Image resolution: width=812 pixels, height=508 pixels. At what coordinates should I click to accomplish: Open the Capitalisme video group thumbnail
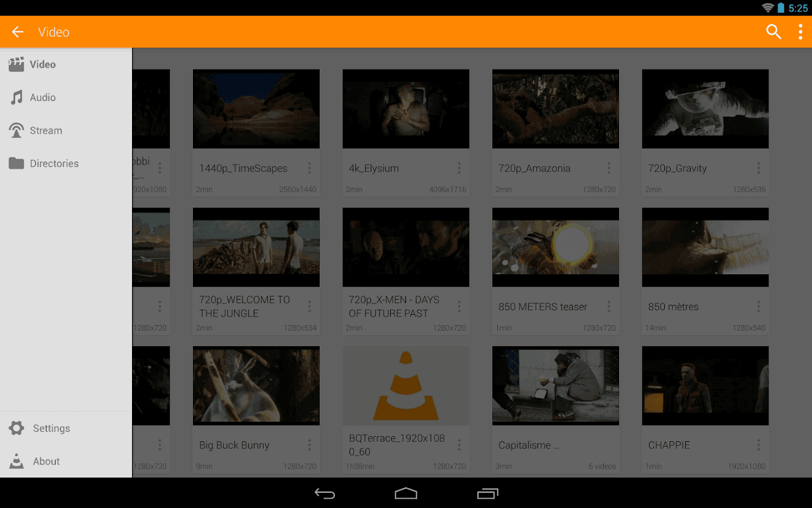pyautogui.click(x=555, y=386)
